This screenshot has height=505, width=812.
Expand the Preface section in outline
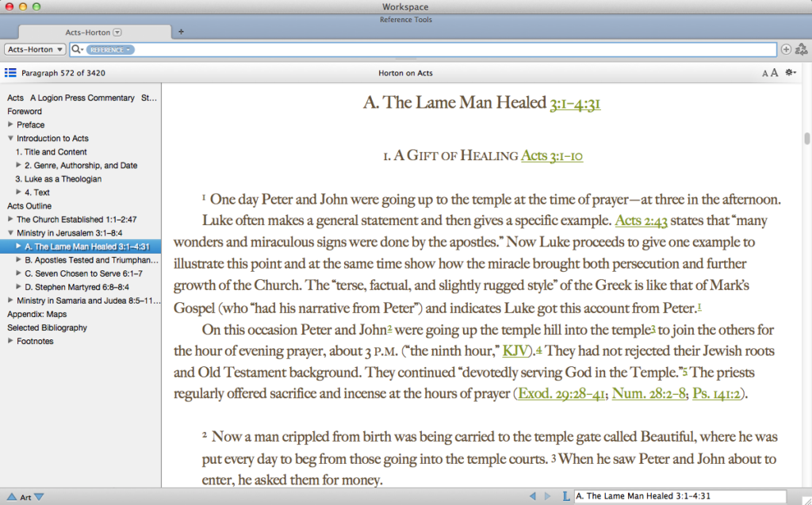10,124
